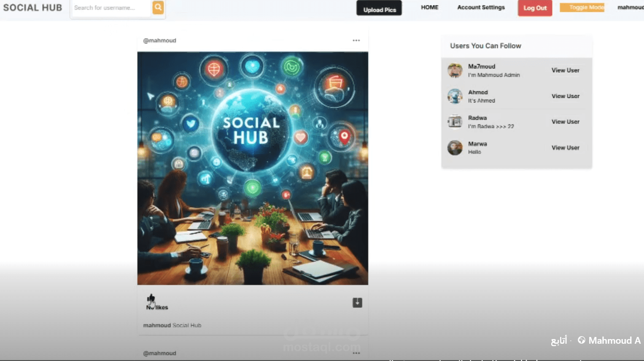Toggle the display mode with the Toggle Mode button

[x=582, y=8]
